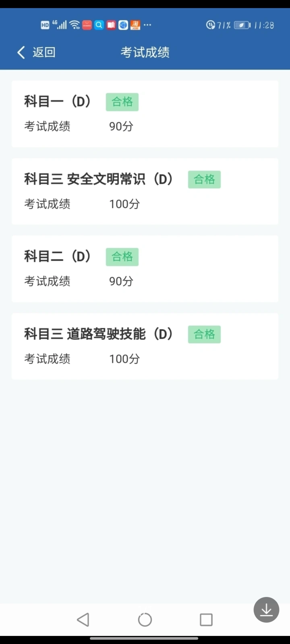Open recent apps with square button
Image resolution: width=290 pixels, height=644 pixels.
[x=206, y=619]
